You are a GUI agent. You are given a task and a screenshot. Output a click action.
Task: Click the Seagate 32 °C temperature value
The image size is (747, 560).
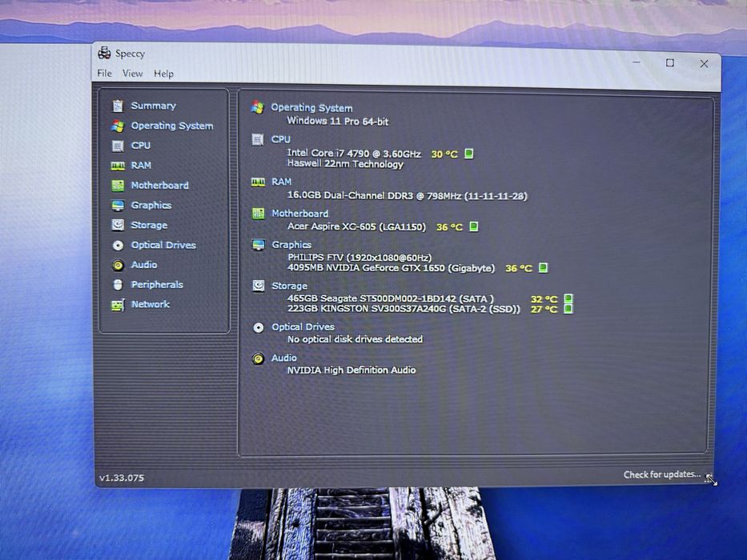tap(544, 299)
